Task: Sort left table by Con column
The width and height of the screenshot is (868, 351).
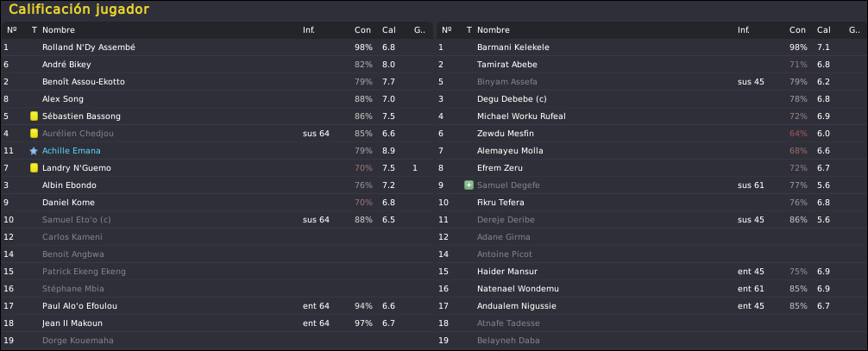Action: (x=362, y=30)
